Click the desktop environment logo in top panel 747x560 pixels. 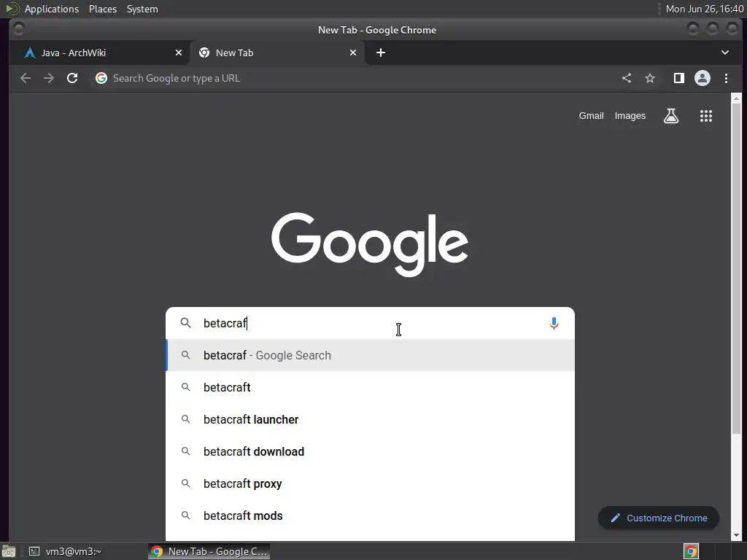12,9
